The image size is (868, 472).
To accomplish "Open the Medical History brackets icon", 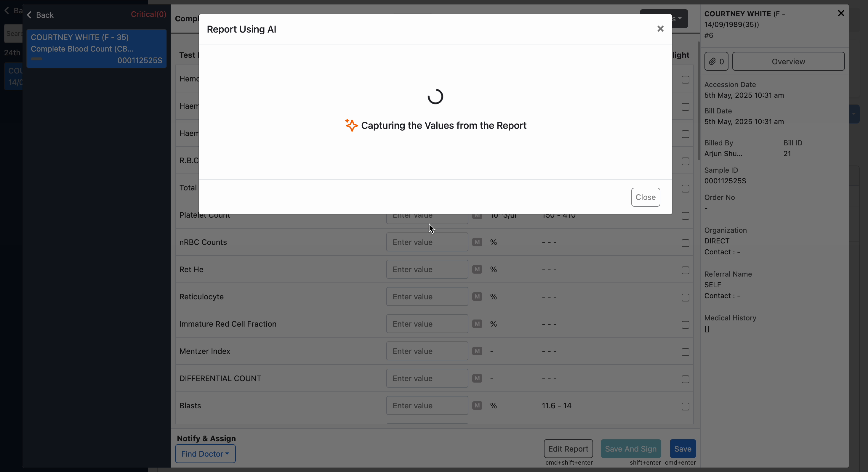I will tap(707, 329).
